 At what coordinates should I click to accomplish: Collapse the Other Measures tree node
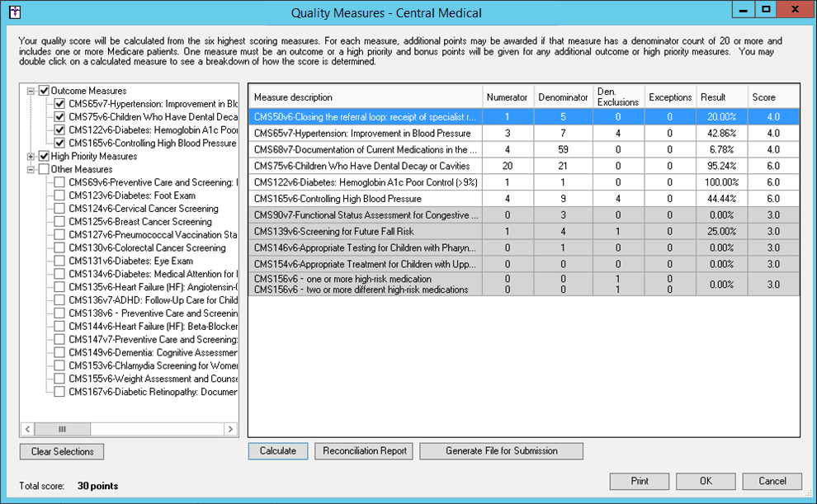(31, 170)
